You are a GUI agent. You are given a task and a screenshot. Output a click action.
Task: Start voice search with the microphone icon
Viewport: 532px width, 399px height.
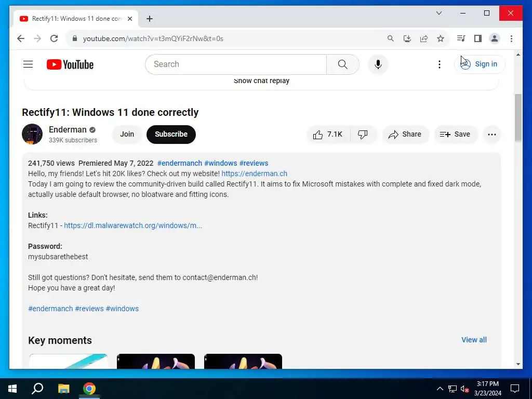click(378, 64)
